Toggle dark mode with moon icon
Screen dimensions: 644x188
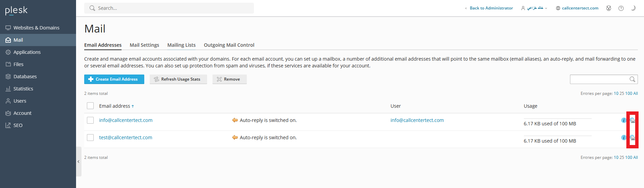point(633,8)
